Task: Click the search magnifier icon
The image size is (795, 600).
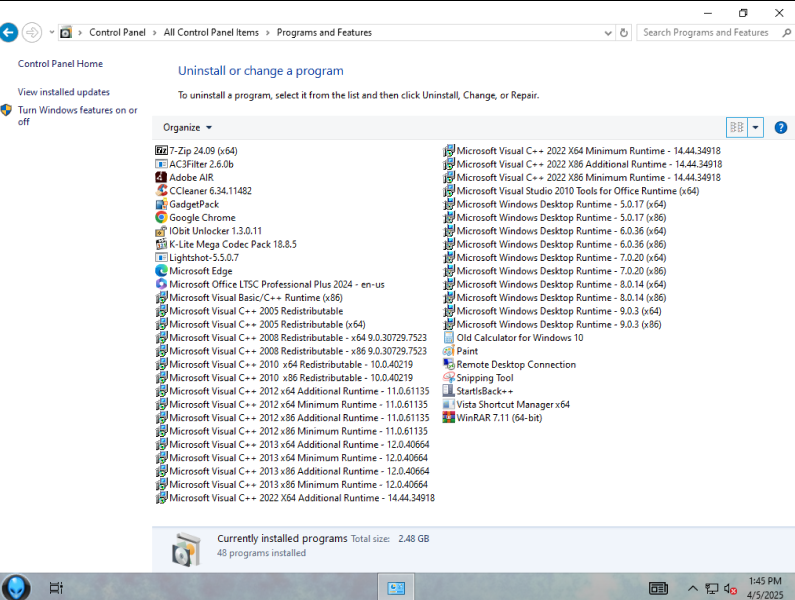Action: click(x=786, y=32)
